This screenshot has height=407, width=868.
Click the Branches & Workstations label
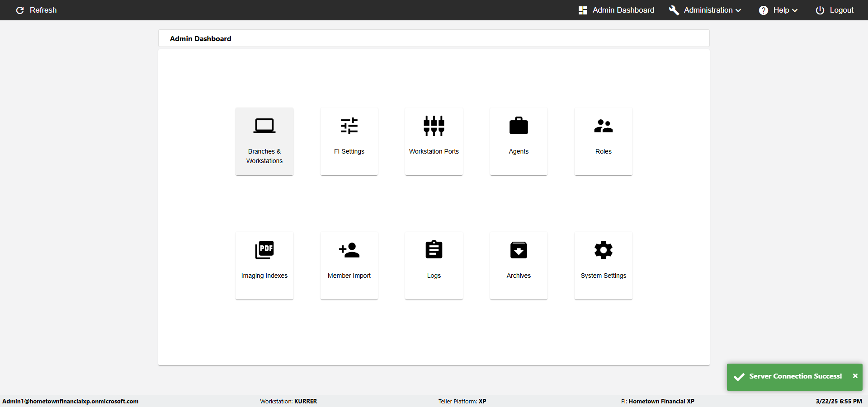(264, 156)
